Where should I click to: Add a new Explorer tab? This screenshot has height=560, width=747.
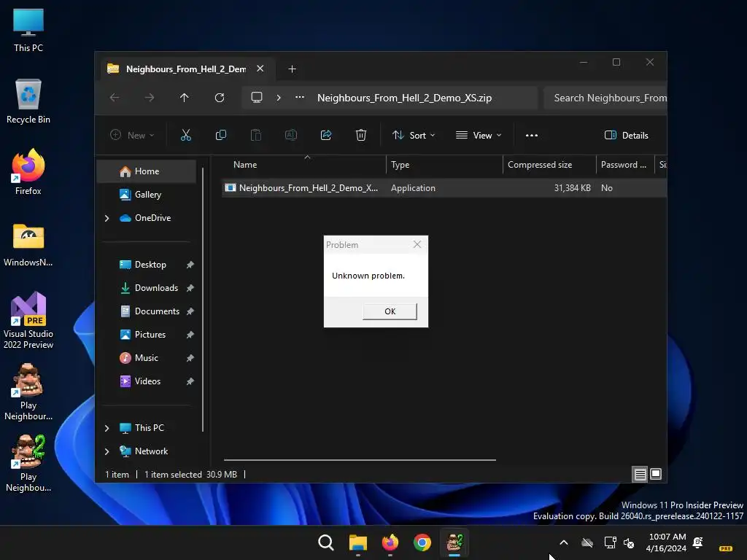point(292,69)
